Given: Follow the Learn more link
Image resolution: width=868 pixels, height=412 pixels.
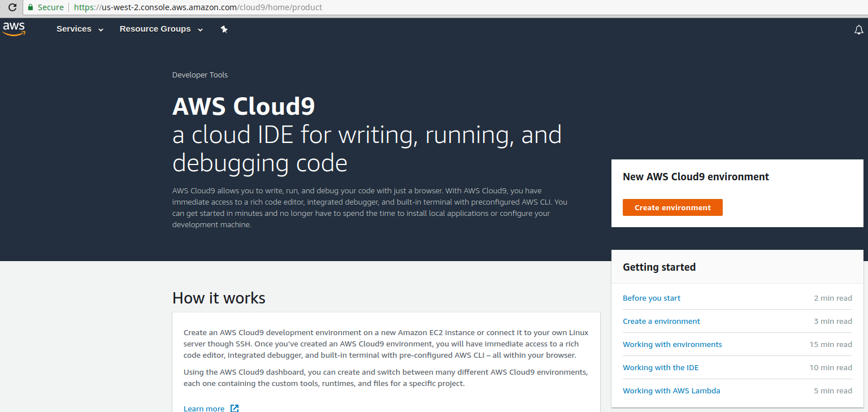Looking at the screenshot, I should [x=211, y=408].
